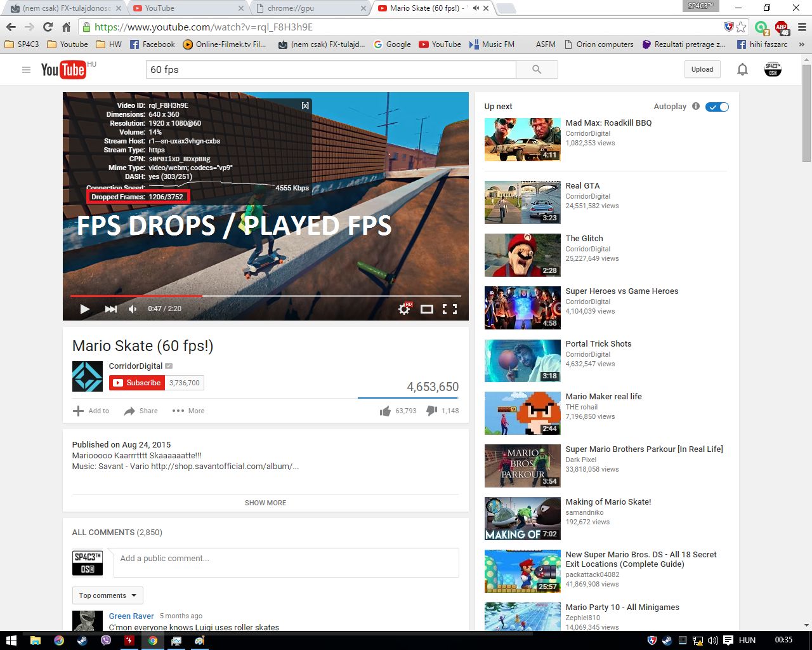Skip to the next video
The image size is (812, 650).
coord(111,309)
